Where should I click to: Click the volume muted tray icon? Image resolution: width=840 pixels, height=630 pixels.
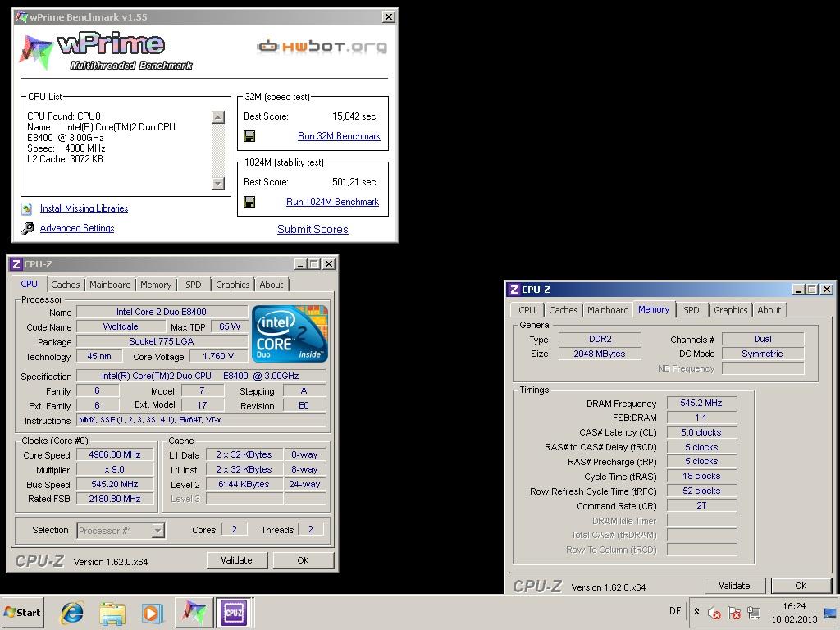(x=714, y=612)
